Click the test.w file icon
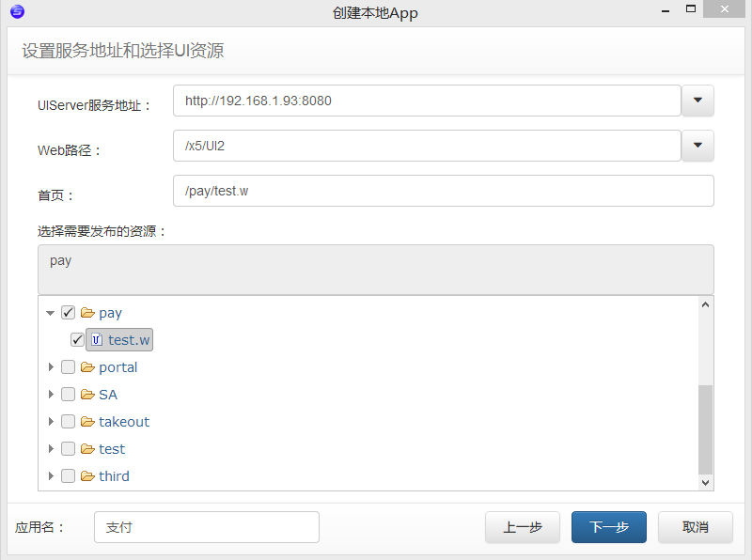 click(97, 340)
